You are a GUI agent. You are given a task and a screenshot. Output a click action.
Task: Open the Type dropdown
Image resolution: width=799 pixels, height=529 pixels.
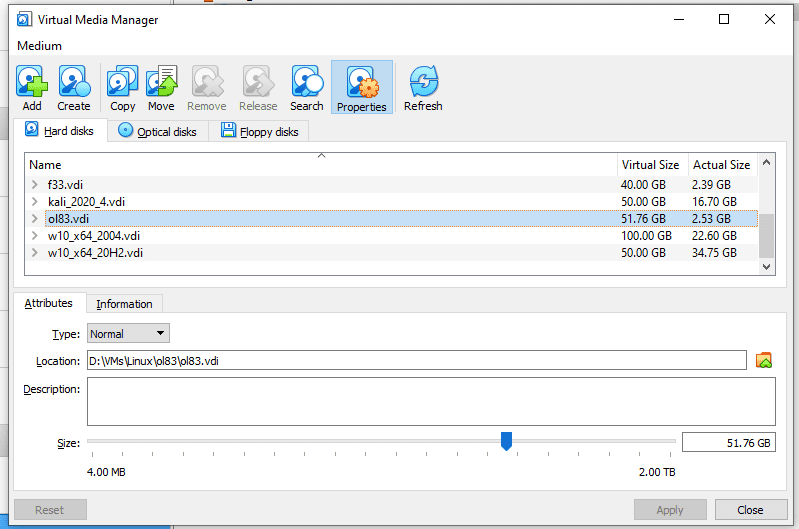[128, 334]
